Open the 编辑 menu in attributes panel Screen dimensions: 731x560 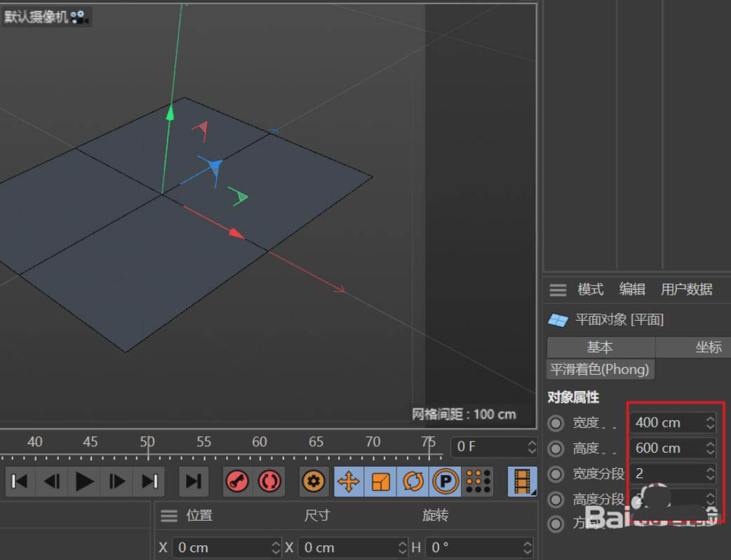tap(631, 289)
